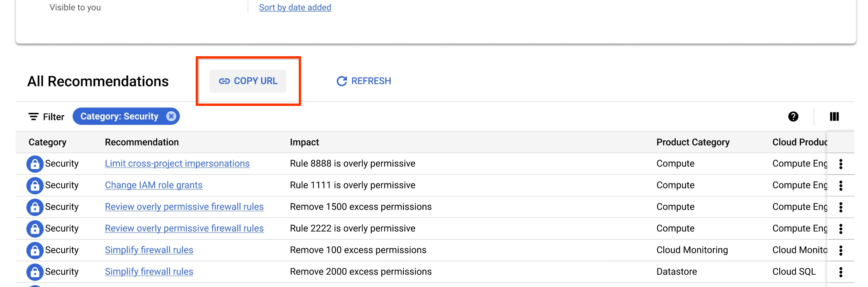Click security lock icon in Datastore row

click(35, 272)
